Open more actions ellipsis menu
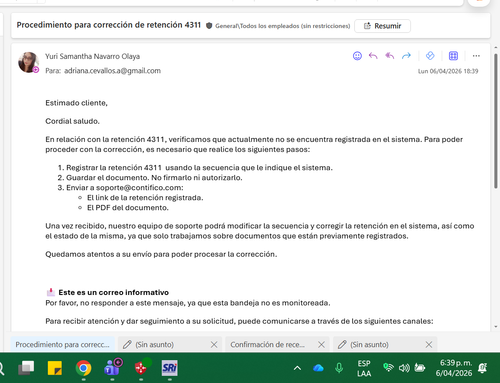Screen dimensions: 500x383 [x=476, y=56]
